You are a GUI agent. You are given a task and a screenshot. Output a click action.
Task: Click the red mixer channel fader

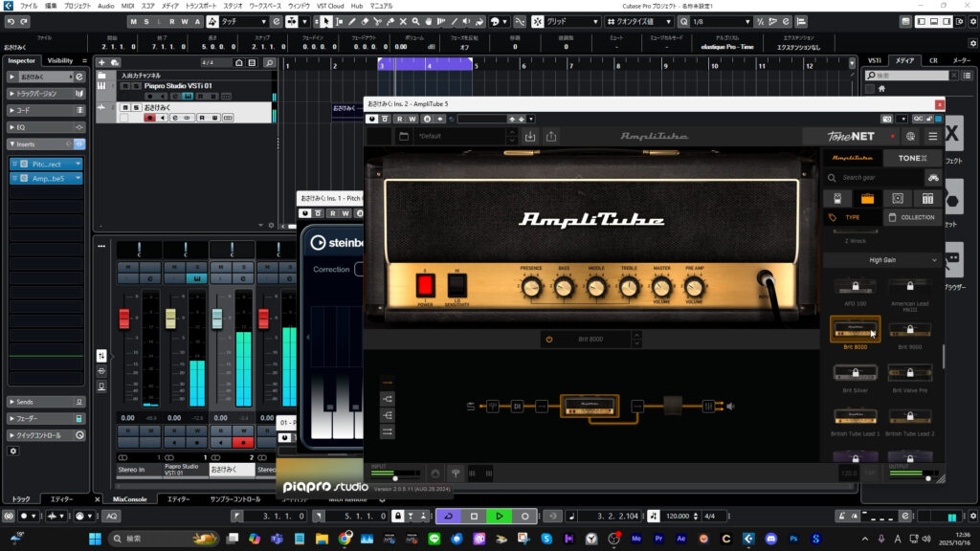(123, 319)
